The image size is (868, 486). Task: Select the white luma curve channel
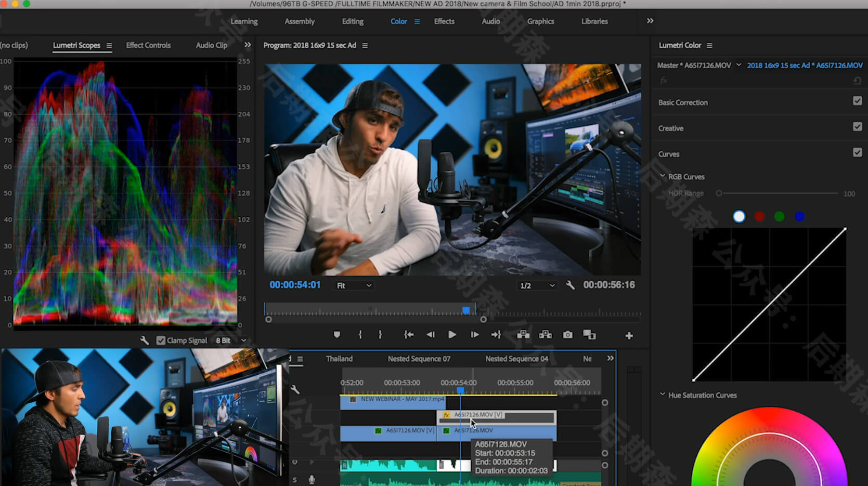[739, 216]
